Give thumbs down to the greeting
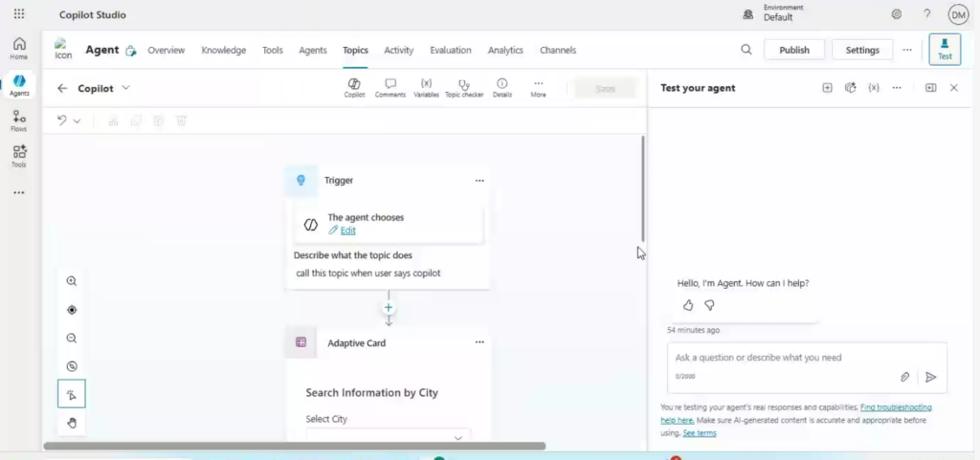Image resolution: width=980 pixels, height=460 pixels. click(709, 305)
